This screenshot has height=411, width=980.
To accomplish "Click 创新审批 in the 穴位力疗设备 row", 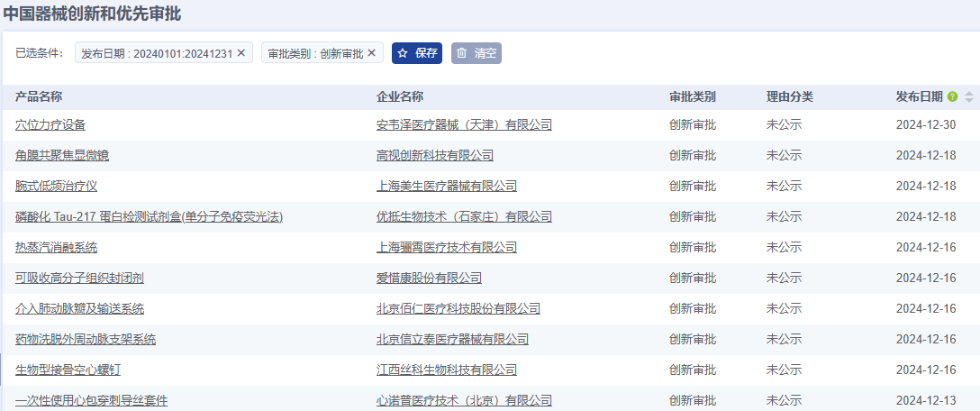I will pos(693,124).
